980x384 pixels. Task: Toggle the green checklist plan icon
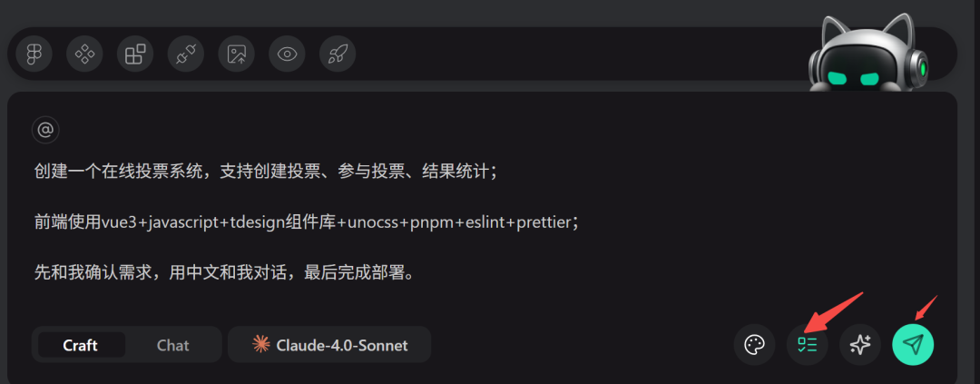807,345
